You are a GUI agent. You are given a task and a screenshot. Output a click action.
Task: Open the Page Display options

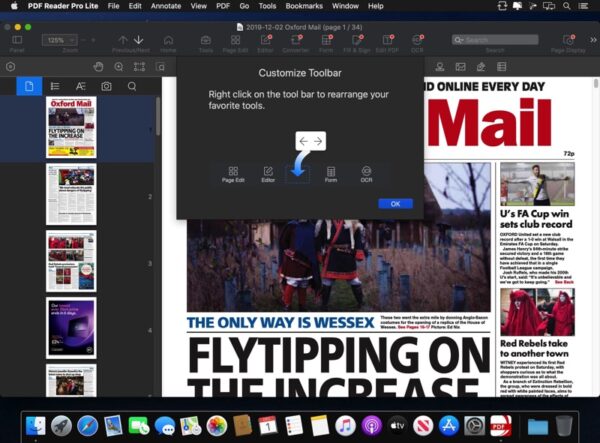(568, 40)
